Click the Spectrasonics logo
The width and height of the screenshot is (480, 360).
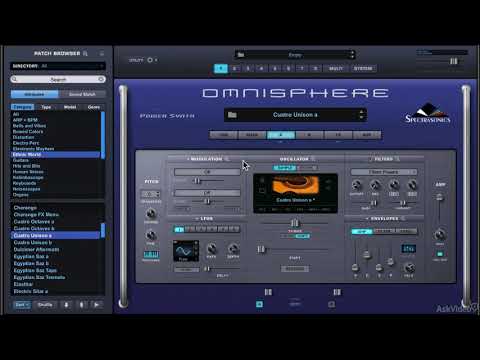tap(428, 113)
